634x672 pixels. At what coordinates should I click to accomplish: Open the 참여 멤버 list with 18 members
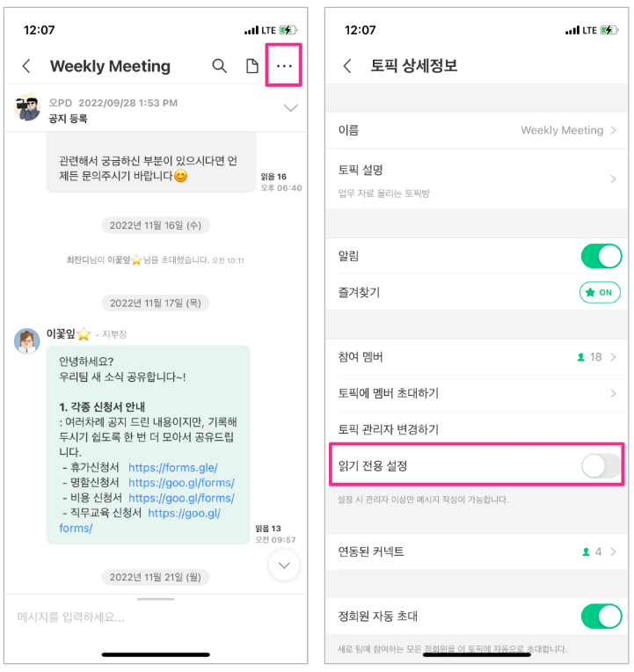click(477, 357)
